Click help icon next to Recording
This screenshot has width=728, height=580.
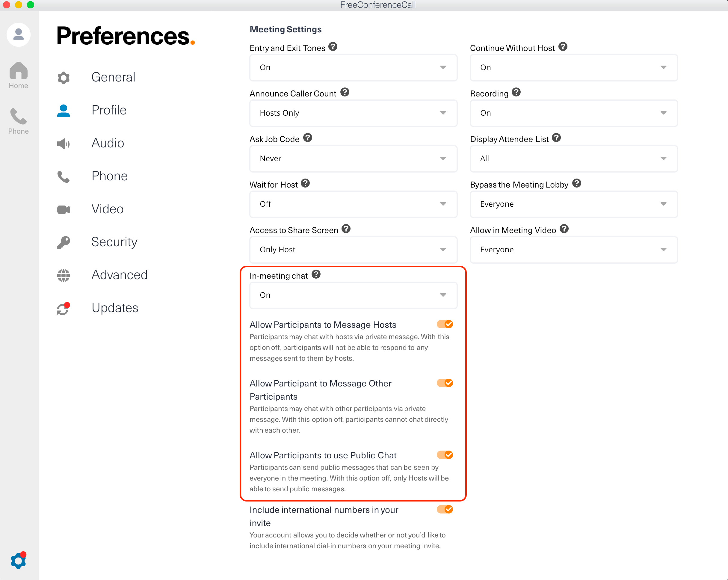coord(516,92)
